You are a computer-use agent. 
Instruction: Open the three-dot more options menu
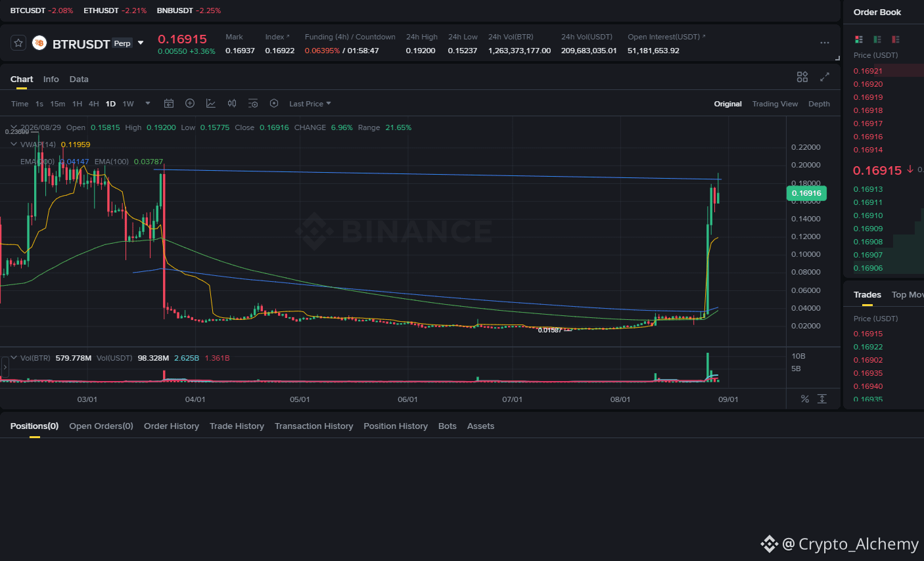pyautogui.click(x=825, y=43)
